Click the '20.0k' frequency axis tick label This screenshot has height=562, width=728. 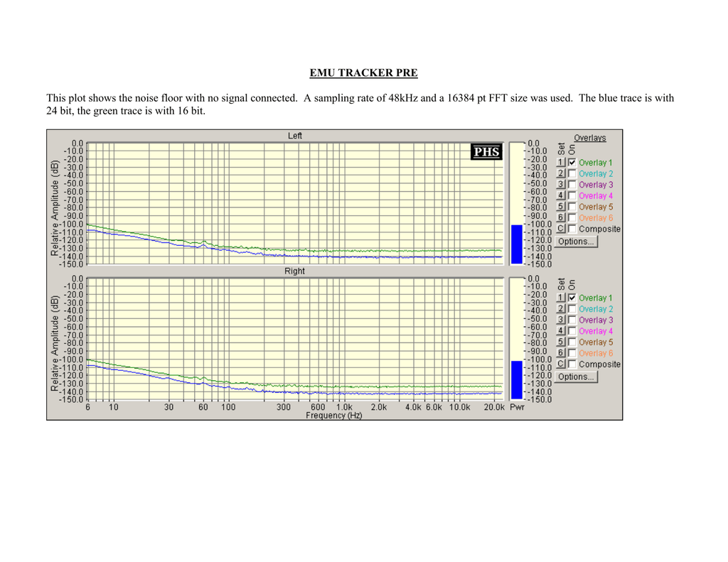[x=494, y=407]
